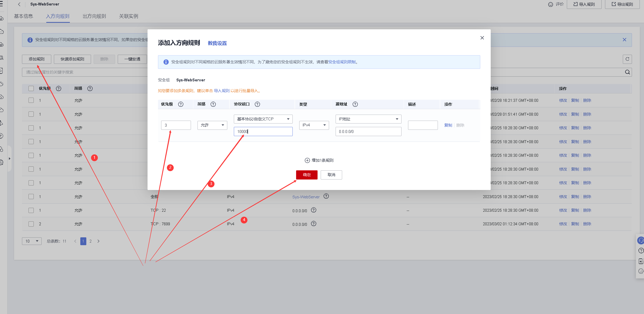Switch to the 出方向规则 tab
Screen dimensions: 644x314
point(94,16)
